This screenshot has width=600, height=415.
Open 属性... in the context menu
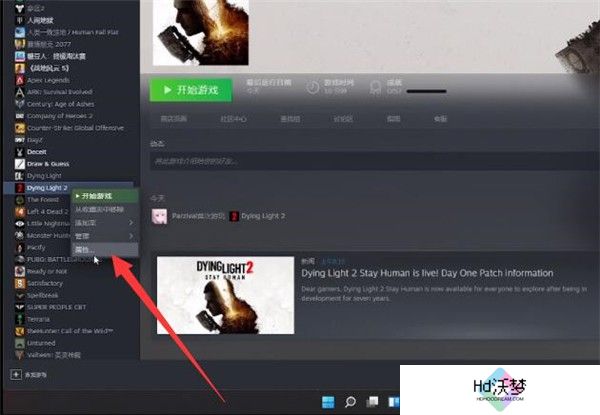pyautogui.click(x=104, y=250)
